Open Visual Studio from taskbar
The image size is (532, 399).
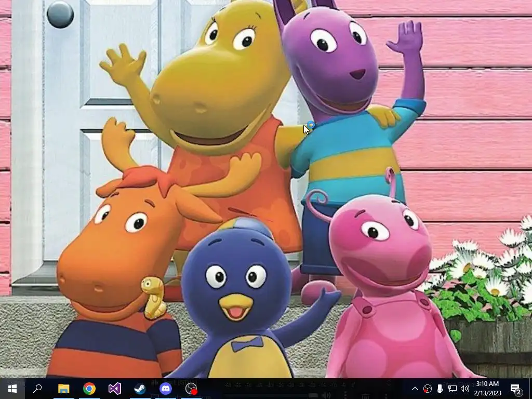click(115, 389)
